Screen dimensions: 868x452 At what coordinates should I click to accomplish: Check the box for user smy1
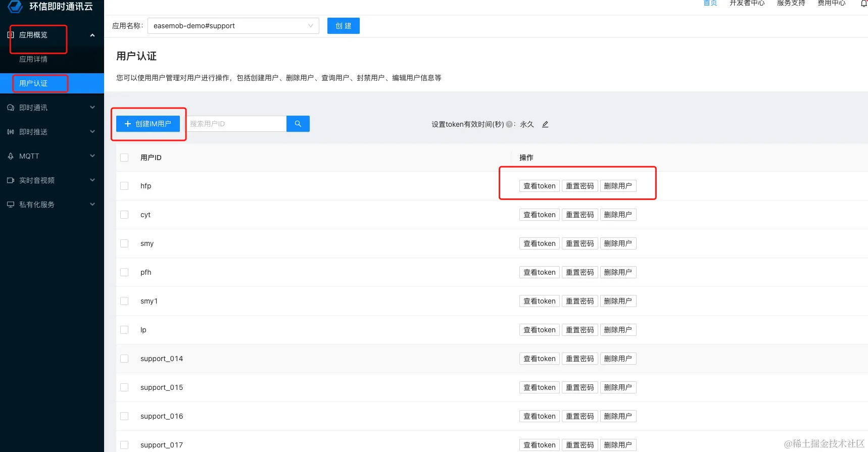point(124,301)
